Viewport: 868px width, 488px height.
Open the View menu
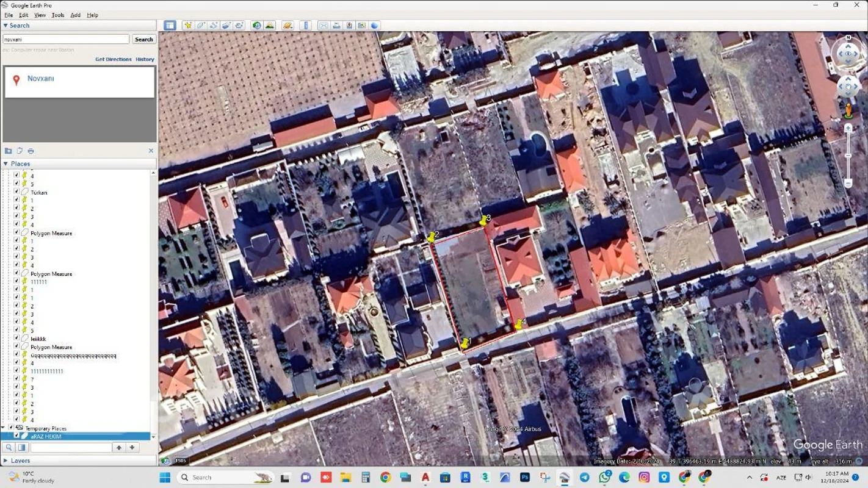tap(40, 15)
